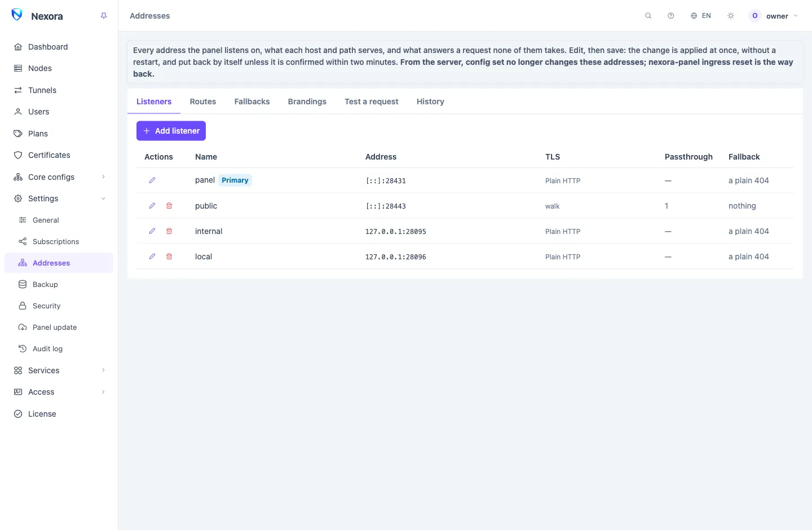This screenshot has height=530, width=812.
Task: Edit the local listener with pencil icon
Action: 152,257
